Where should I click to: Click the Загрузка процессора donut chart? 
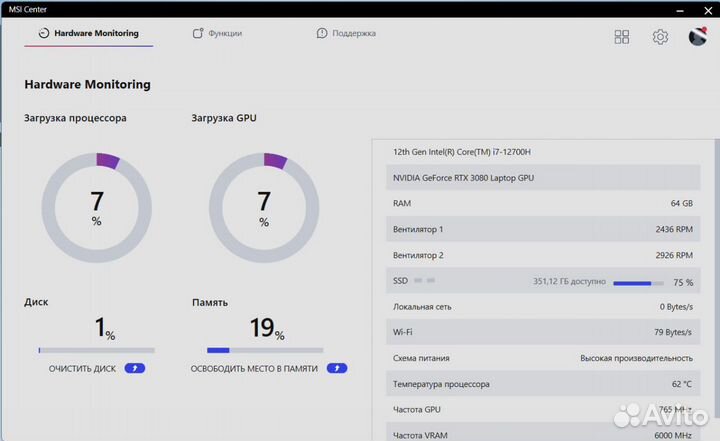(96, 208)
